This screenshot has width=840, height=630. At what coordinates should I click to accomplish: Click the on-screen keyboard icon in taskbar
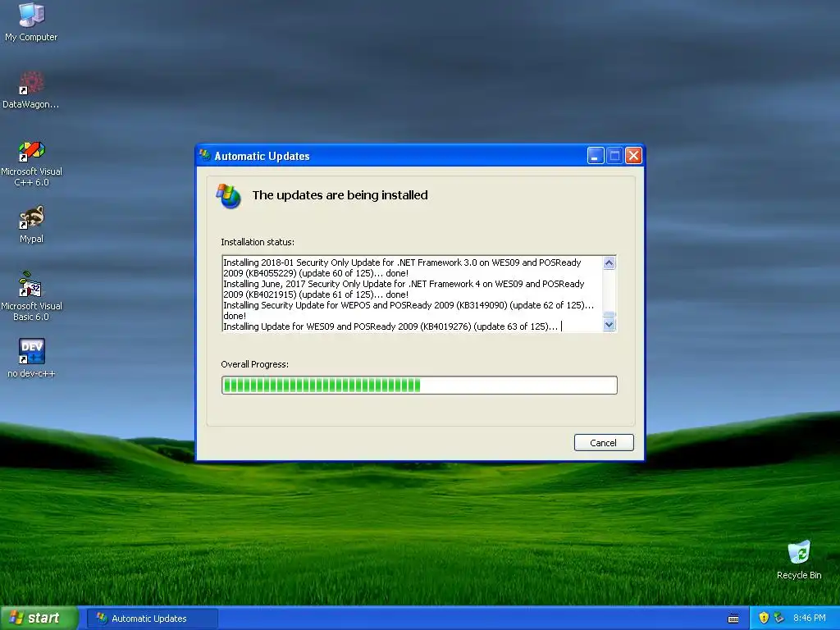[733, 619]
